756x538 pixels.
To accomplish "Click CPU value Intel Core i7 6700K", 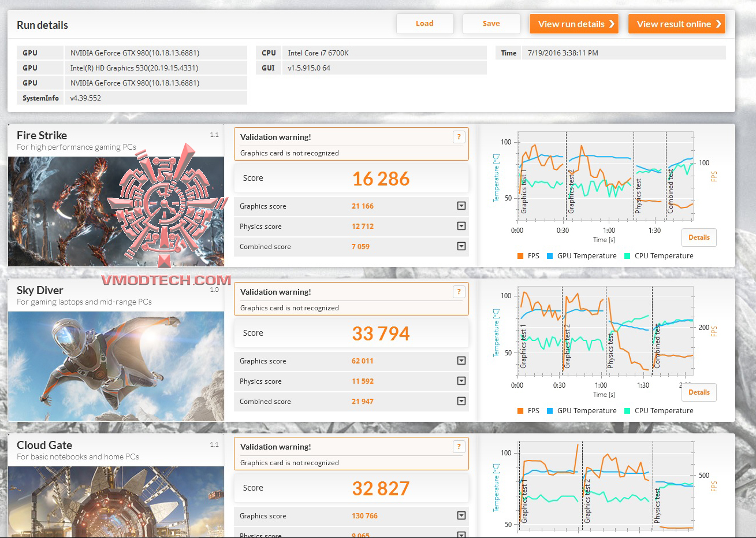I will click(318, 53).
